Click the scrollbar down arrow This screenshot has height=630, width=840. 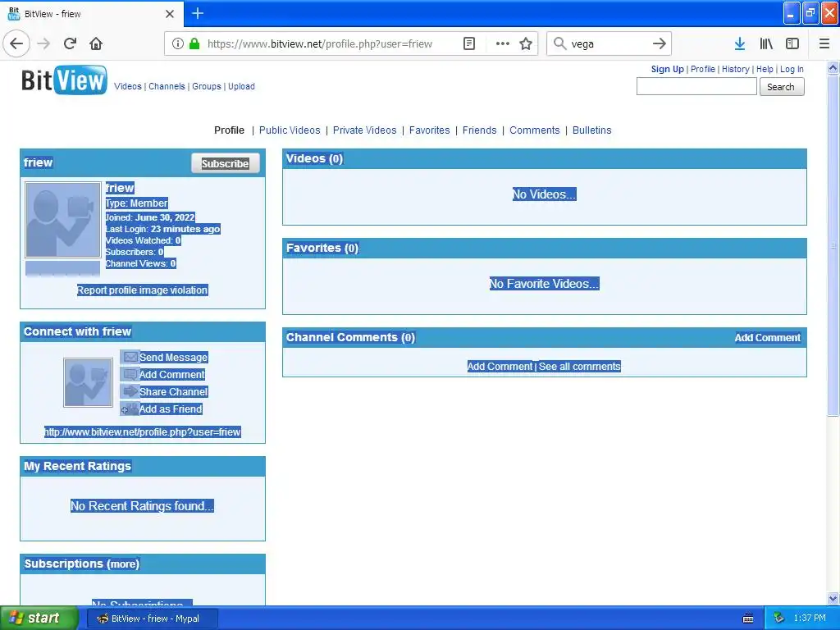pos(833,599)
